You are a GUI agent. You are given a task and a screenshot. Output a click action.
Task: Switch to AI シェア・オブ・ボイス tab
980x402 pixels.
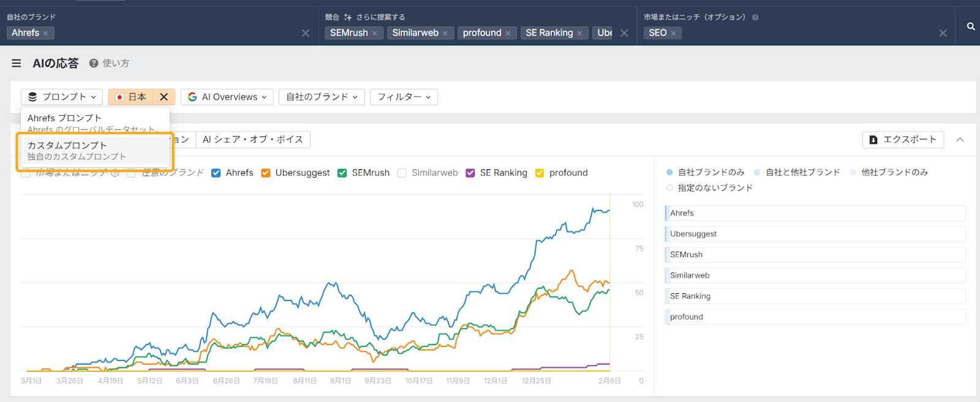[252, 140]
